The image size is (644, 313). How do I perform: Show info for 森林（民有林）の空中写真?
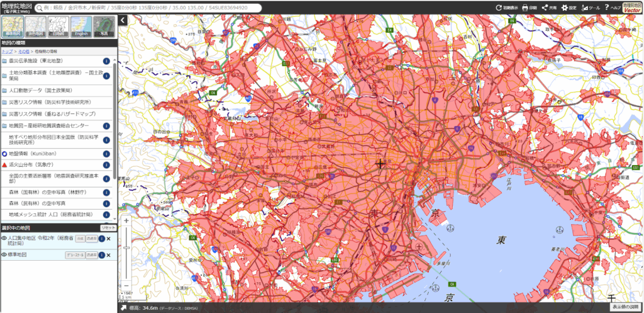coord(106,203)
